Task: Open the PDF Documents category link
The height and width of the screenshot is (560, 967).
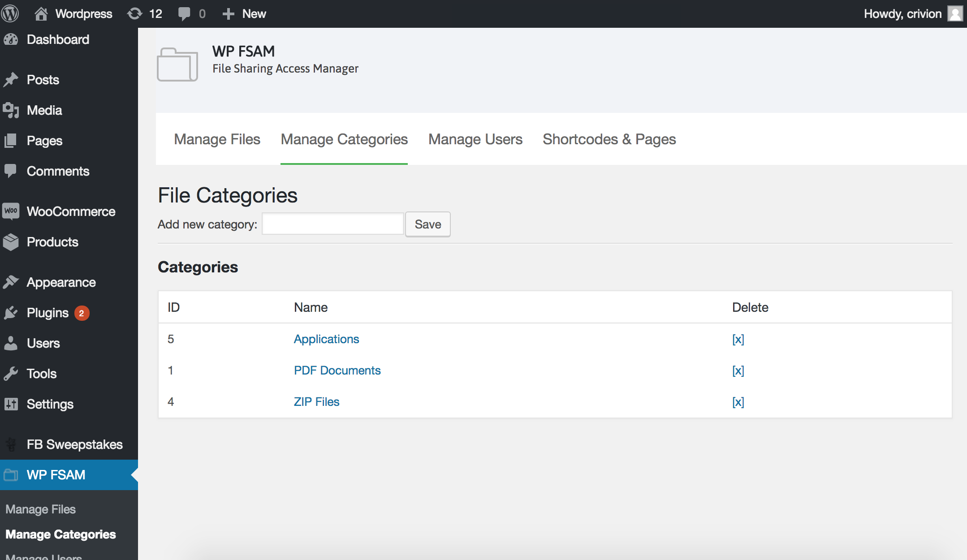Action: point(337,370)
